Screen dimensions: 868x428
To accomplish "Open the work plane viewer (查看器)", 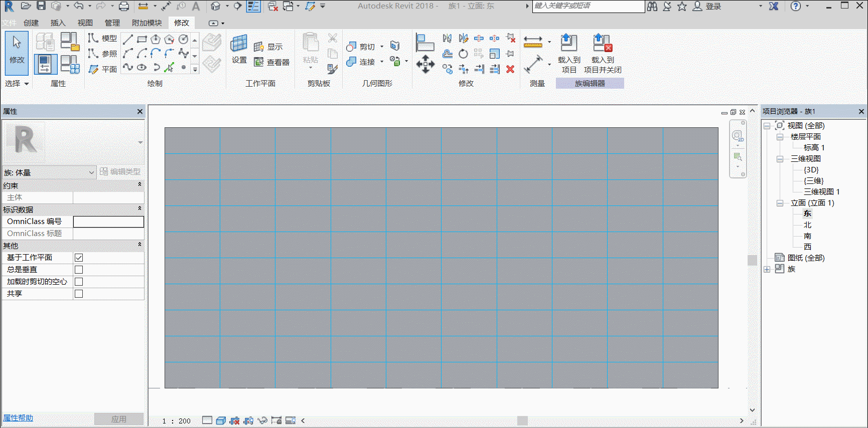I will pos(272,62).
